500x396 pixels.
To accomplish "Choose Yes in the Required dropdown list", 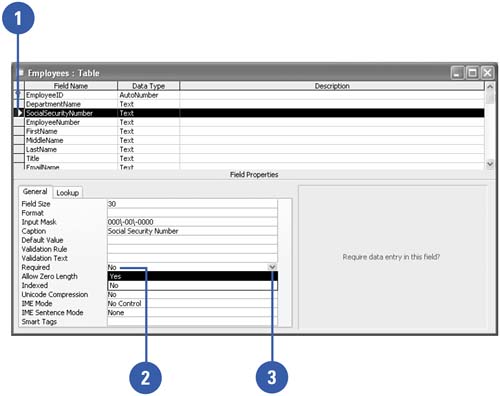I will click(x=192, y=276).
